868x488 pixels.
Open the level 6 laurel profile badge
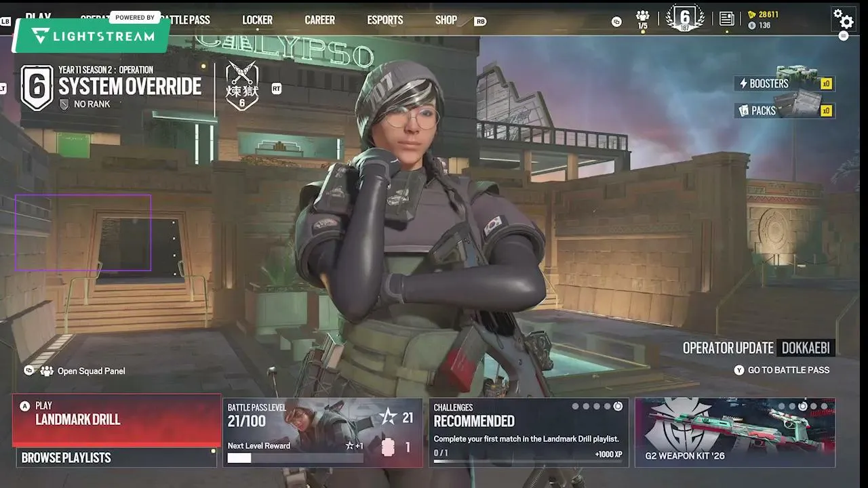point(685,18)
